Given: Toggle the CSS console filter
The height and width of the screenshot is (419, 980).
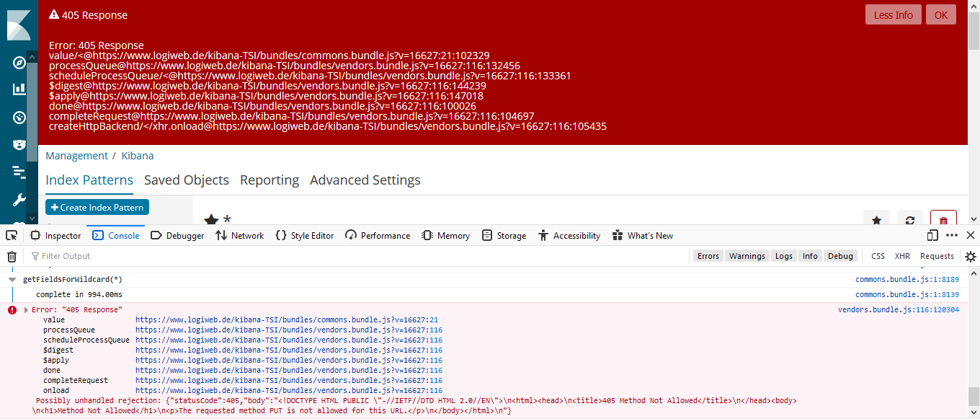Looking at the screenshot, I should [878, 256].
